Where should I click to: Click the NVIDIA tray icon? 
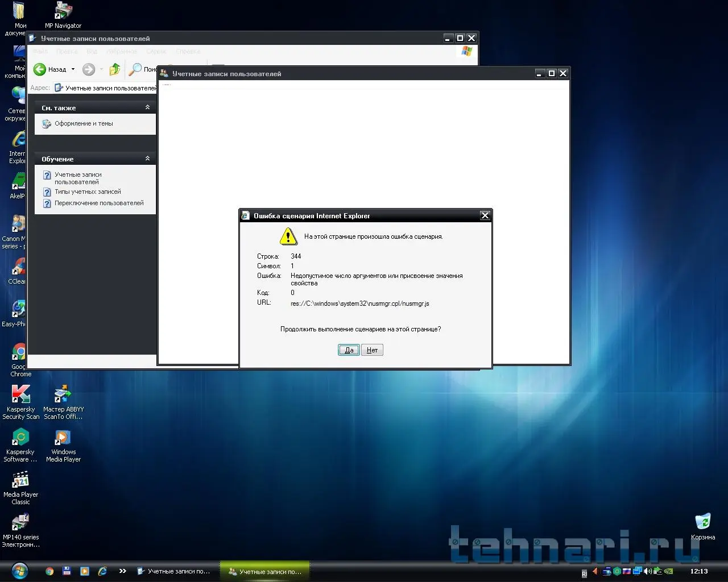point(669,571)
